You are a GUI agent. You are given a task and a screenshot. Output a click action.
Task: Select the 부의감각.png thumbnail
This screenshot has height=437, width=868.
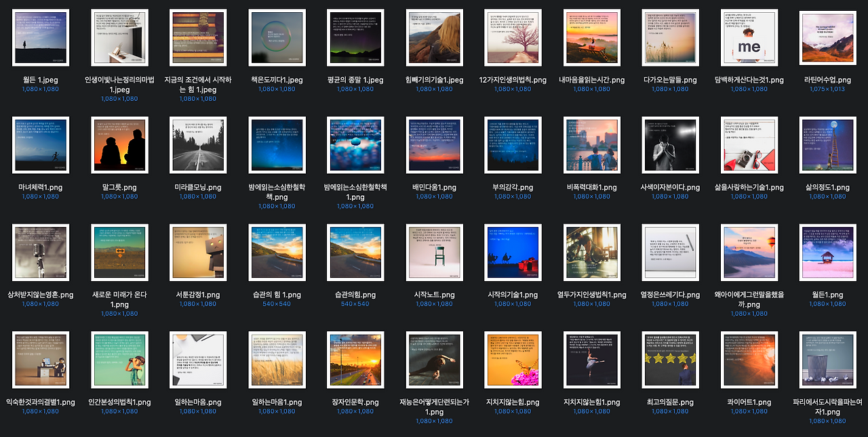click(x=513, y=146)
